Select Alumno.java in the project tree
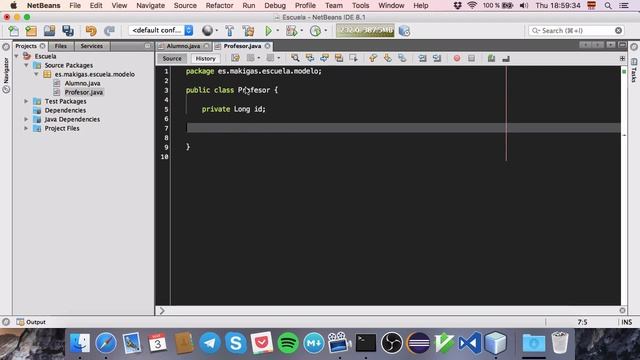The width and height of the screenshot is (640, 360). (x=82, y=83)
